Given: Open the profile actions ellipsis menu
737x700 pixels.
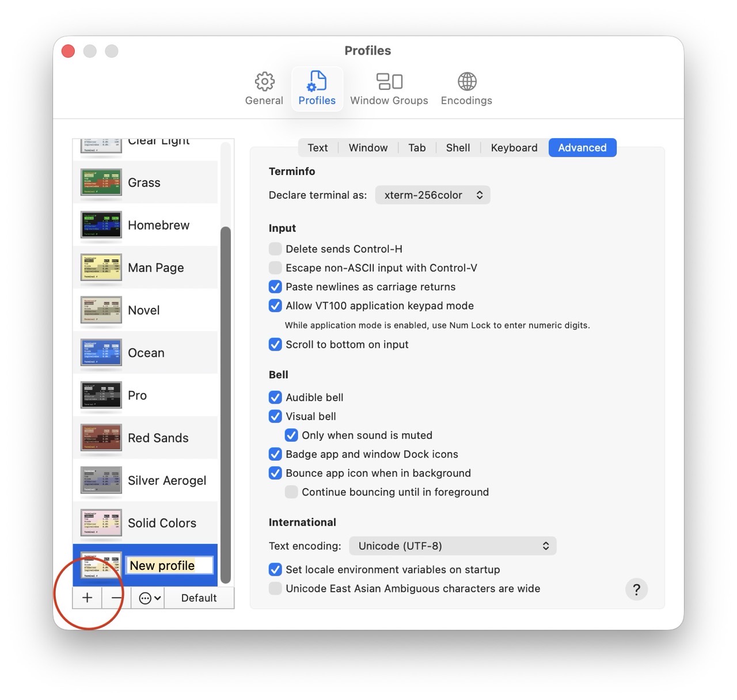Looking at the screenshot, I should (149, 598).
